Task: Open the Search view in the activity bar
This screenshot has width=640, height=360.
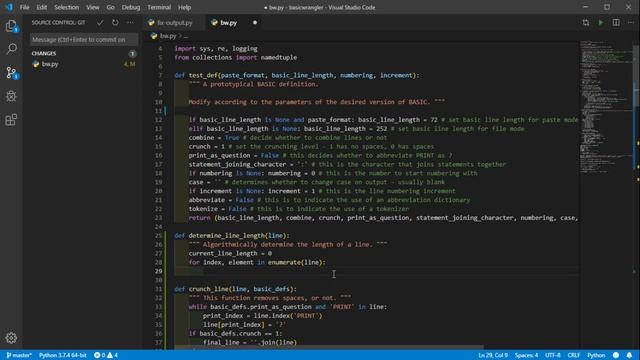Action: click(11, 49)
